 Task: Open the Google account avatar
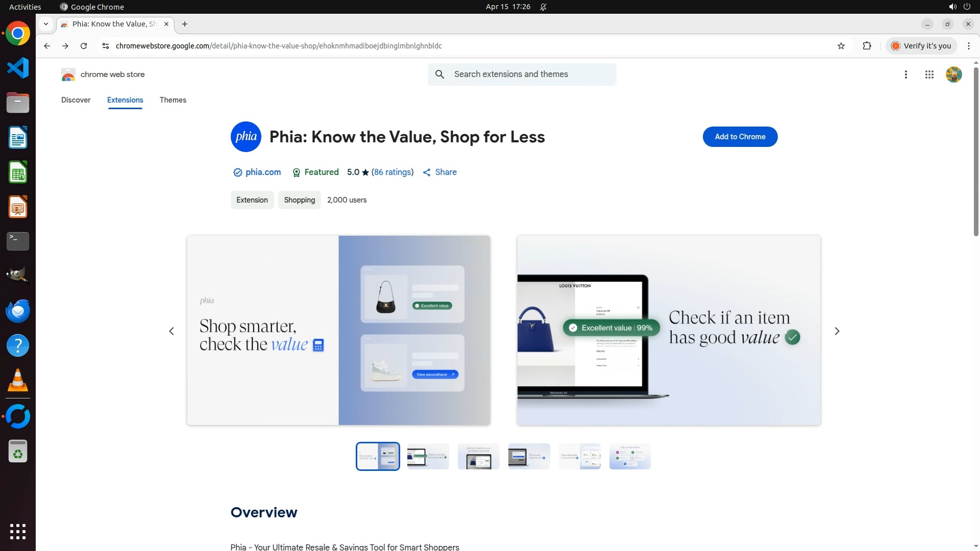pos(953,74)
